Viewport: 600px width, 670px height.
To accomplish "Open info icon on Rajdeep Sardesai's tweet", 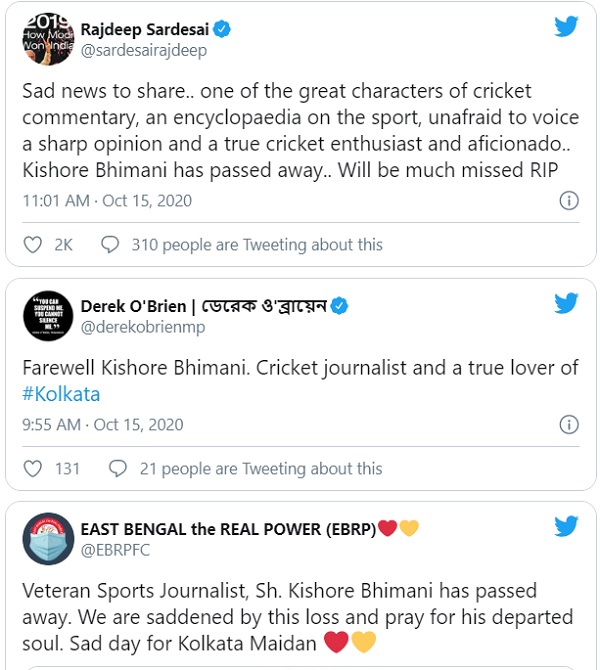I will [568, 201].
